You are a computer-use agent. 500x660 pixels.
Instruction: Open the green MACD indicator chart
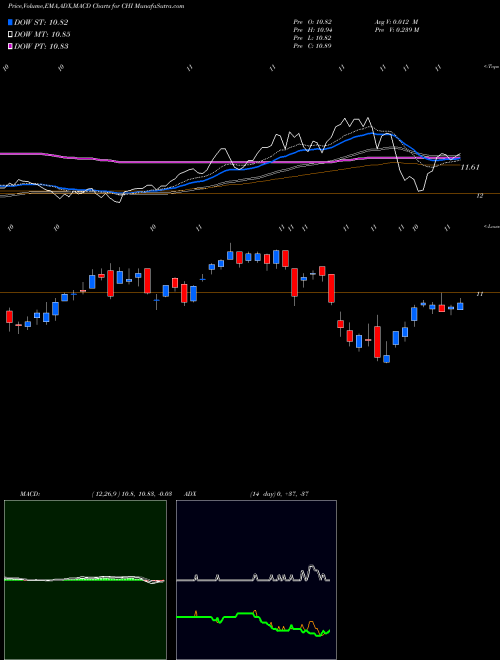click(x=85, y=580)
